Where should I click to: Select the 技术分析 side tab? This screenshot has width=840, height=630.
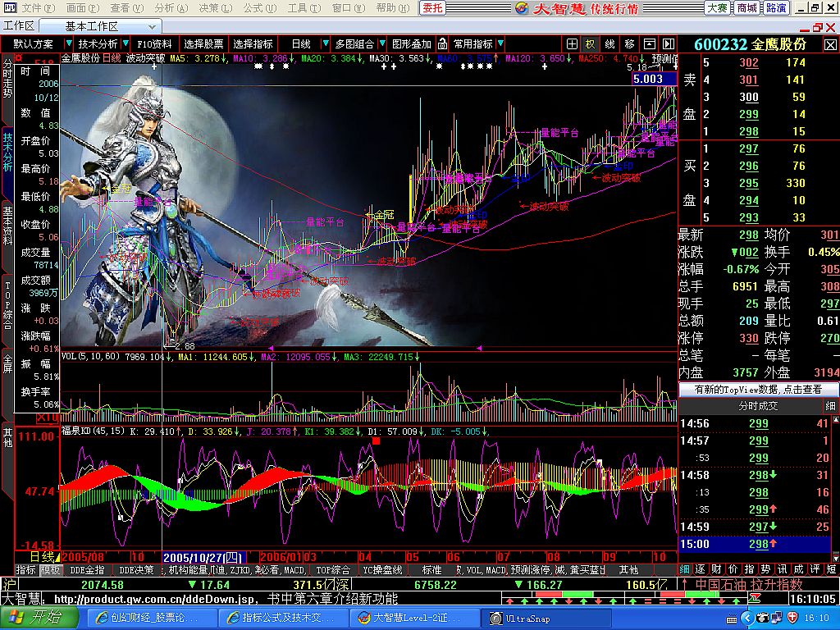(x=7, y=152)
